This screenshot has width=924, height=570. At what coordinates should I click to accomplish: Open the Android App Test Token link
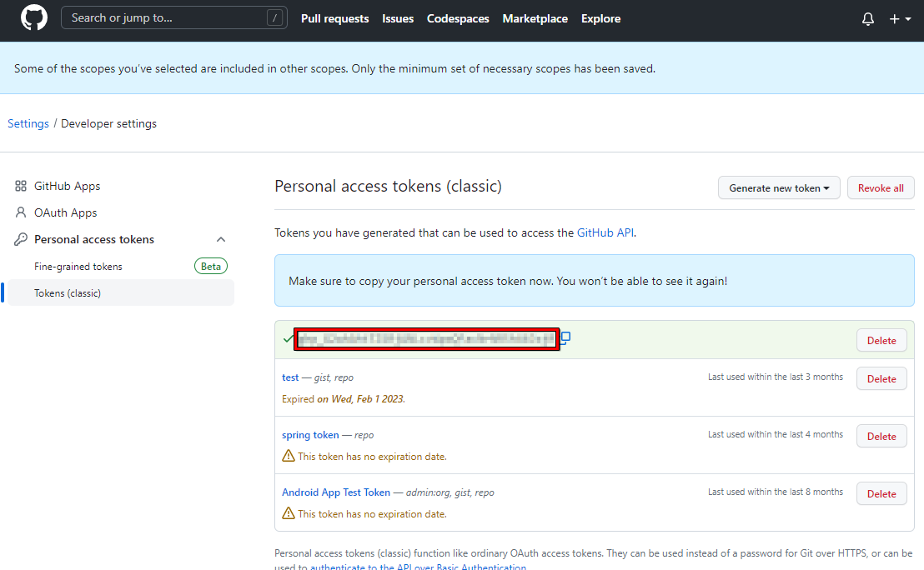[x=336, y=492]
